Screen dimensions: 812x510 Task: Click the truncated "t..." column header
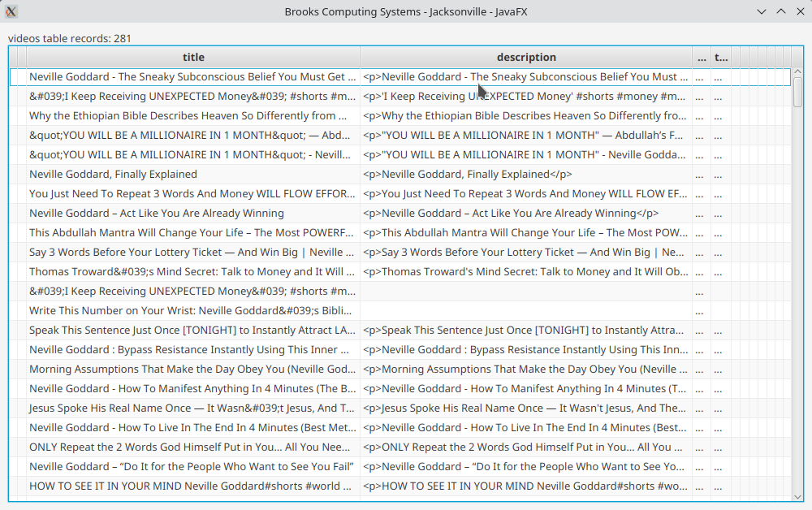point(720,58)
